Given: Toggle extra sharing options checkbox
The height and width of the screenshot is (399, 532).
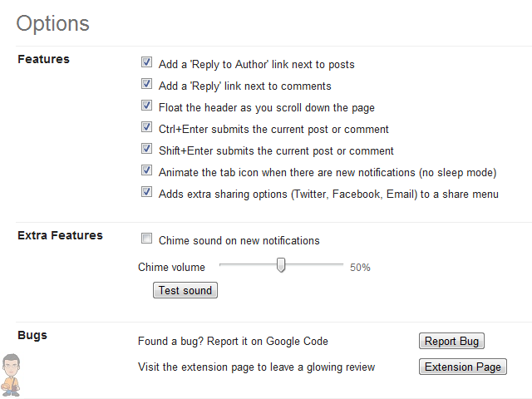Looking at the screenshot, I should tap(146, 193).
